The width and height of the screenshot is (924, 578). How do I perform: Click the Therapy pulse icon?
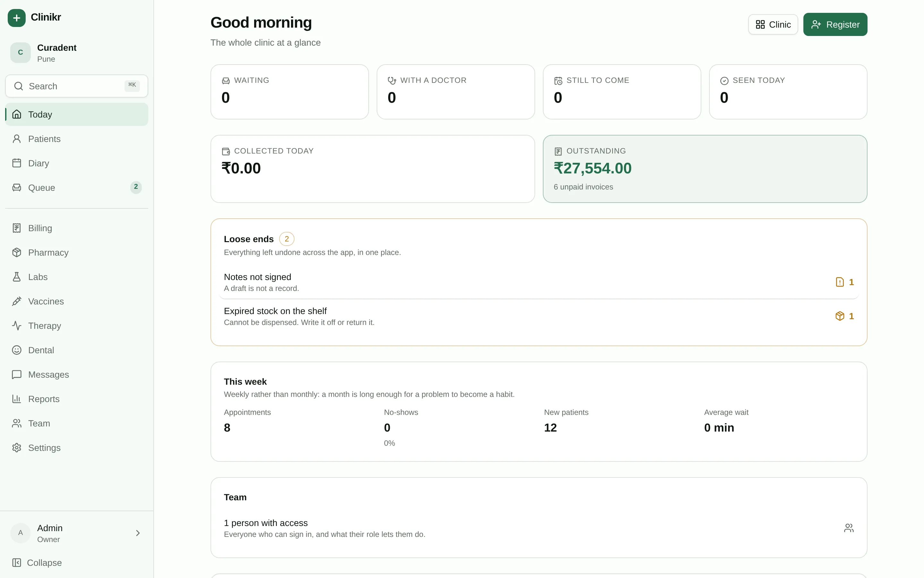point(16,326)
